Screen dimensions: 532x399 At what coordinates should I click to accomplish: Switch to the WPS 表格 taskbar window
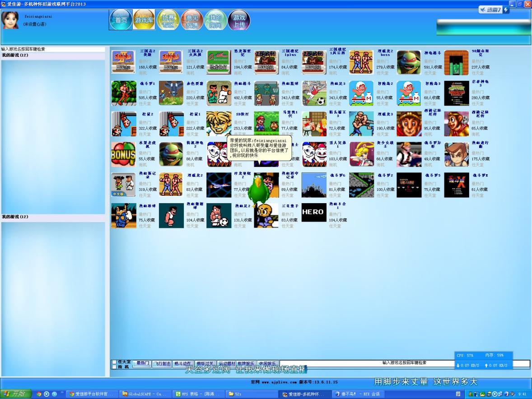click(x=197, y=394)
